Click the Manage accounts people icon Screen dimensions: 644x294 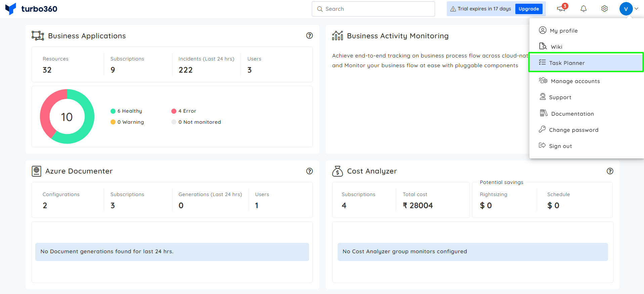[543, 80]
